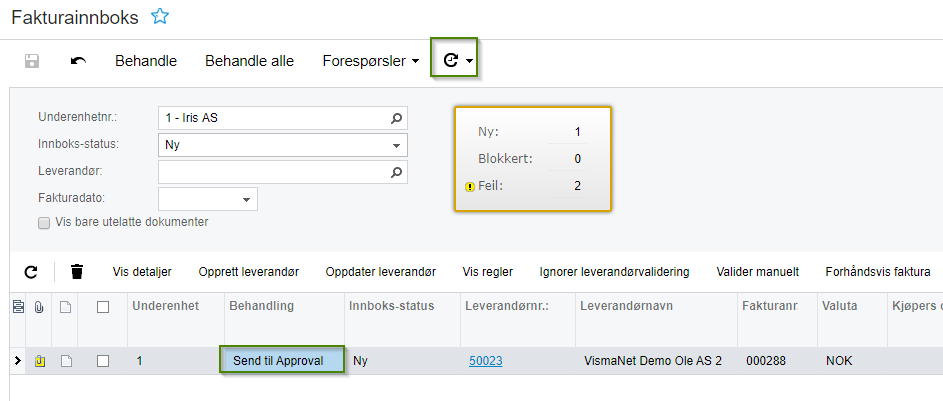This screenshot has height=401, width=943.
Task: Sort by Leverandørnr. column header
Action: click(507, 306)
